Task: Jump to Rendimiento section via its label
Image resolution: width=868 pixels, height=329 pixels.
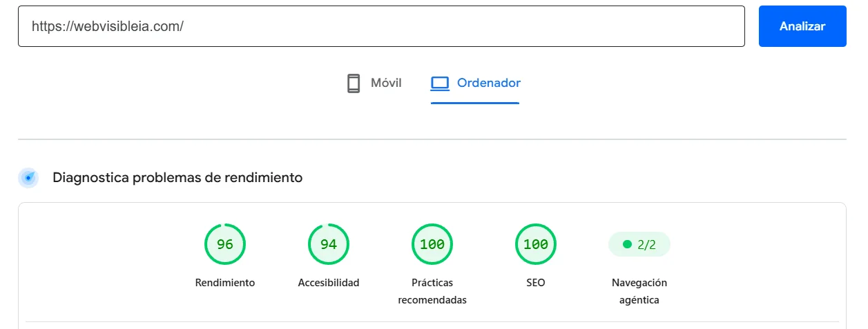Action: tap(225, 283)
